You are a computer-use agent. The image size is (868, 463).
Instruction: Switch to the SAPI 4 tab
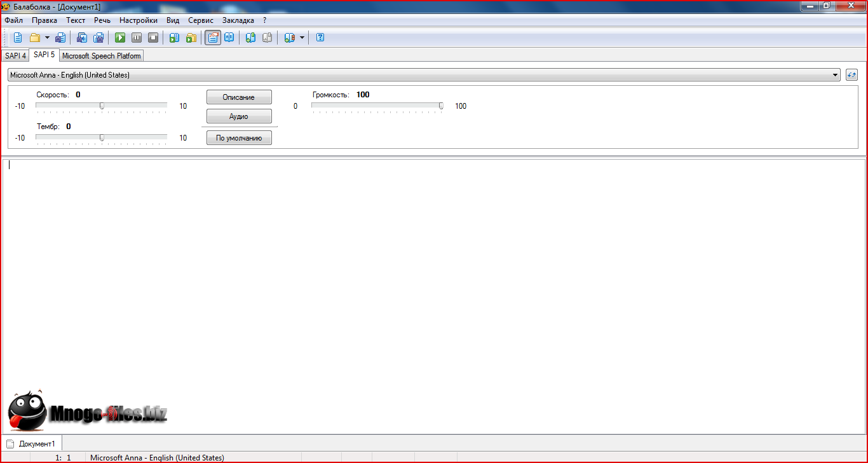(15, 56)
